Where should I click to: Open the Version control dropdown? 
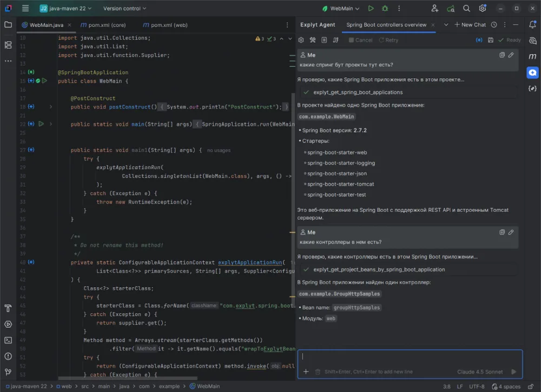pos(124,9)
